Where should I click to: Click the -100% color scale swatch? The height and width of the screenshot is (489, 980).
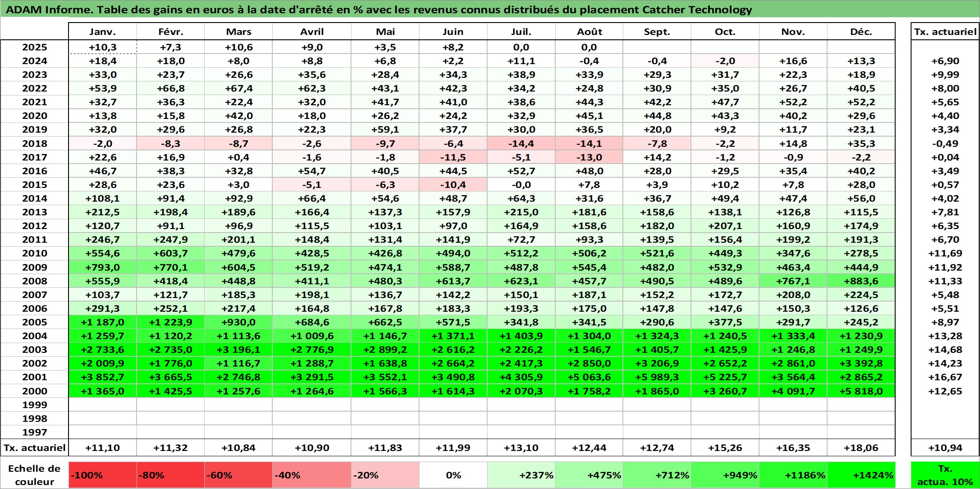(x=103, y=475)
